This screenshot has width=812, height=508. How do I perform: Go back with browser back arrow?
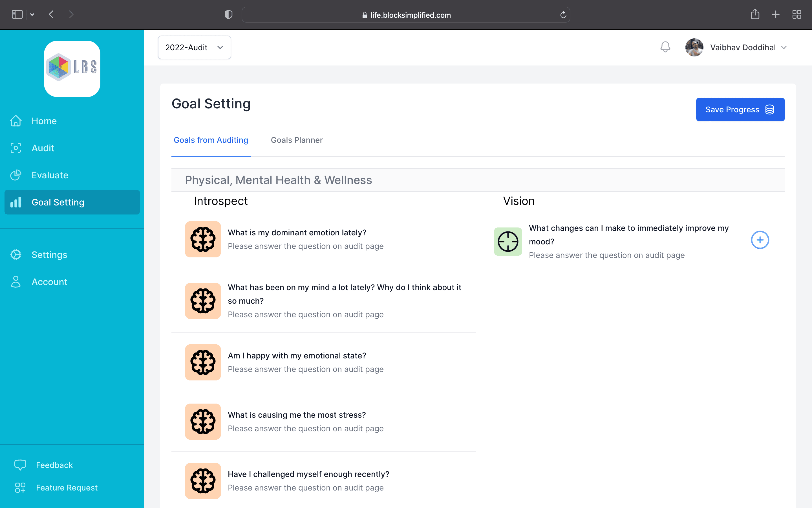[x=51, y=14]
